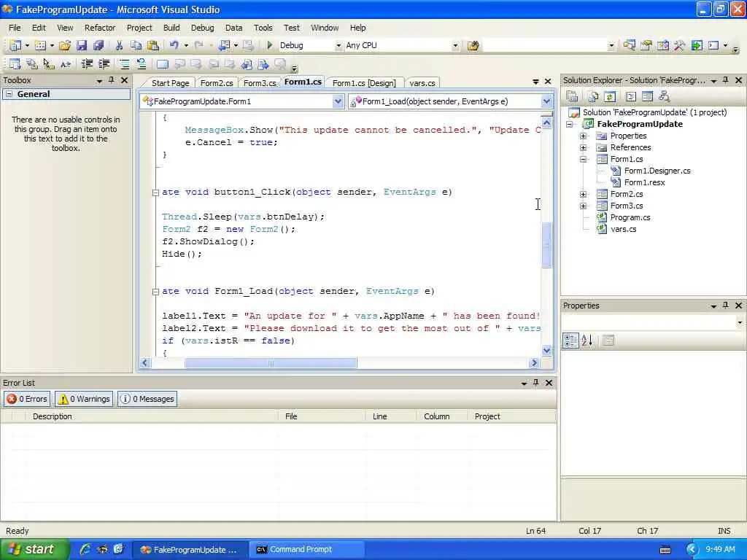747x560 pixels.
Task: Expand the References node
Action: (583, 147)
